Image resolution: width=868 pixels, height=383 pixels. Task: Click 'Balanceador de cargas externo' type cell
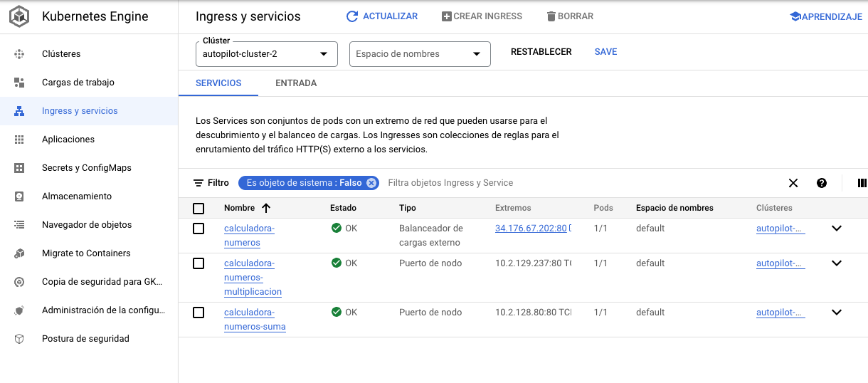pos(431,236)
